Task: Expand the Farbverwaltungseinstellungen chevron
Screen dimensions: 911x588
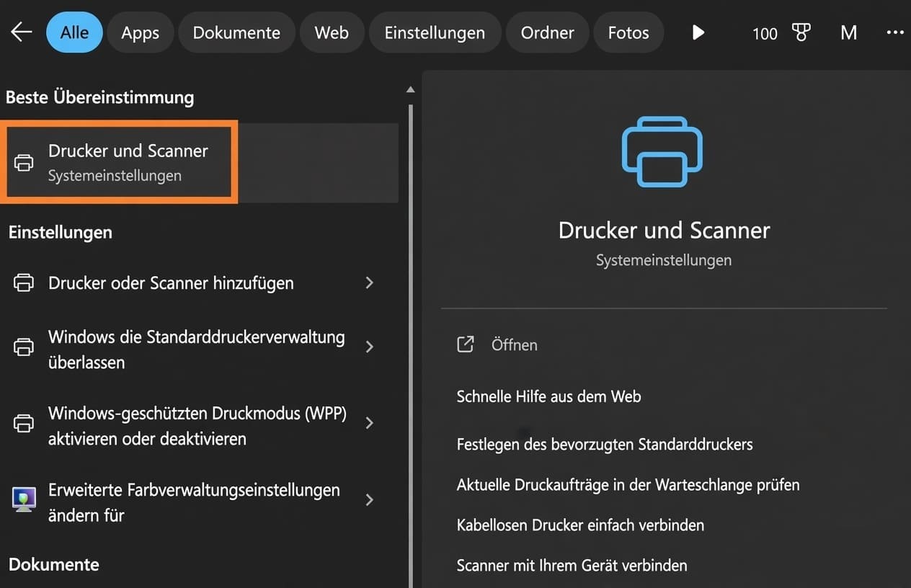Action: (369, 499)
